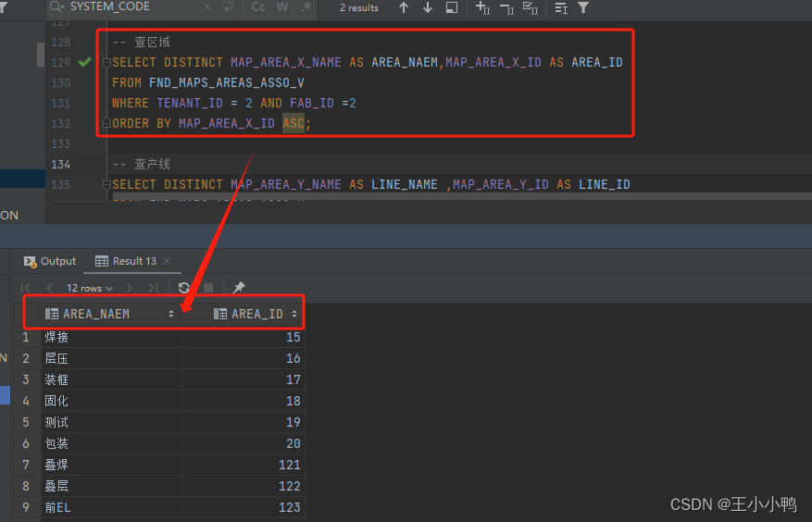Select the 测试 cell in row 5
The height and width of the screenshot is (522, 812).
pos(112,422)
